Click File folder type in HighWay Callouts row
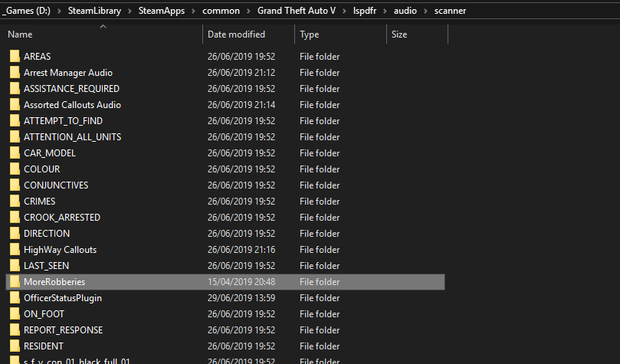Viewport: 620px width, 364px height. (320, 250)
